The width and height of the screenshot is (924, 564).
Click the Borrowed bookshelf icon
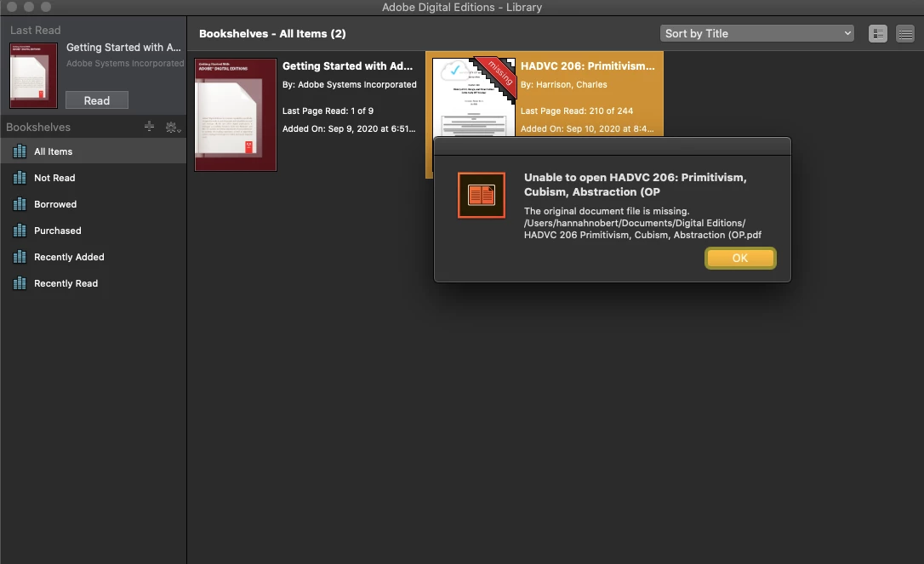point(20,204)
